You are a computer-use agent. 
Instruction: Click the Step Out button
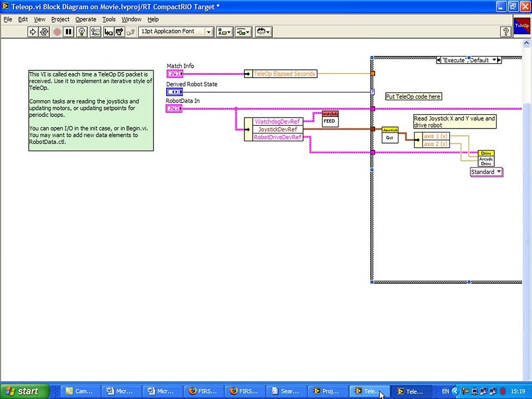[x=131, y=32]
